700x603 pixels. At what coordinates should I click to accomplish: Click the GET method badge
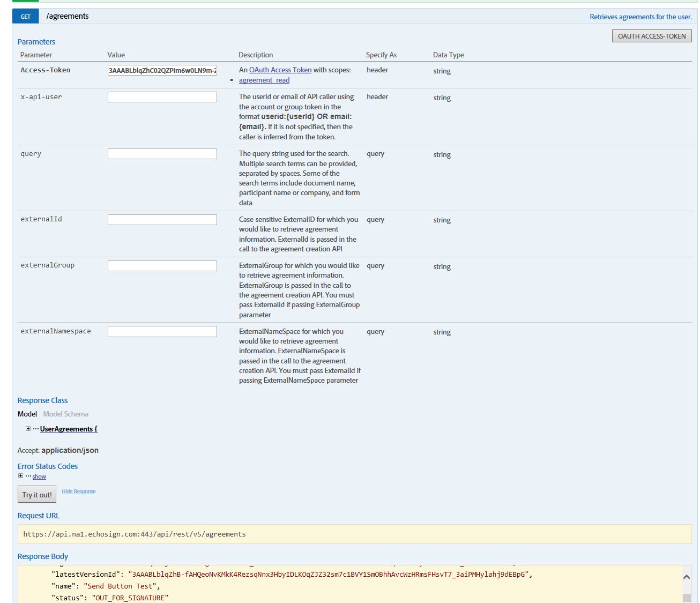(25, 16)
